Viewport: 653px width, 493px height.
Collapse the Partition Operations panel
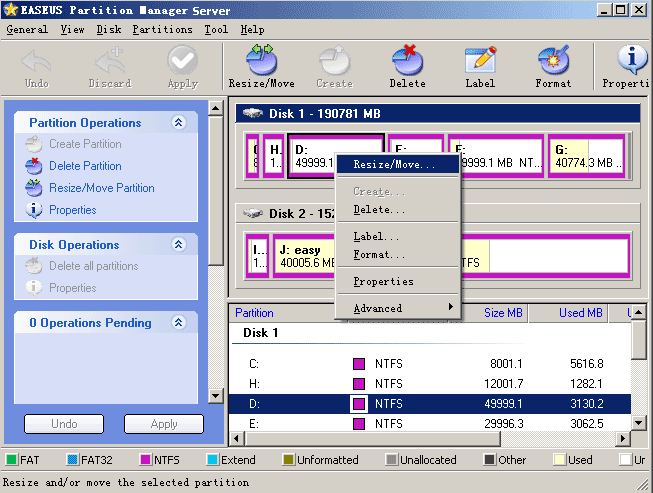(x=179, y=122)
